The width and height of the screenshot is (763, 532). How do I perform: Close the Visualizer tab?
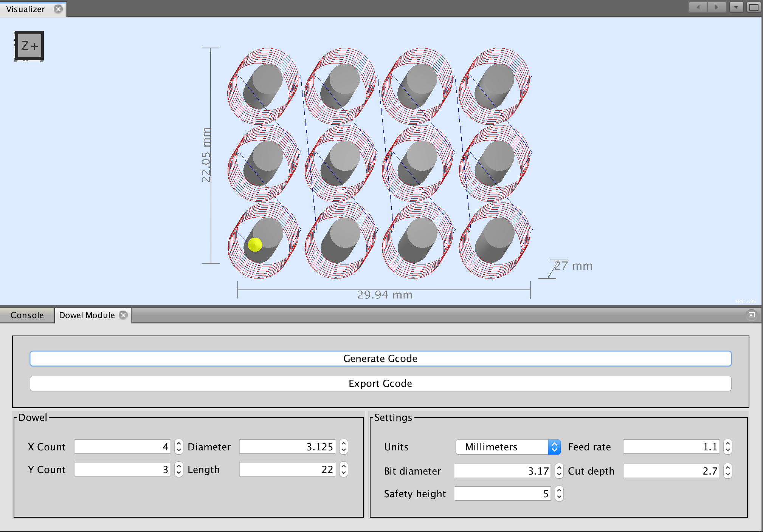tap(58, 9)
